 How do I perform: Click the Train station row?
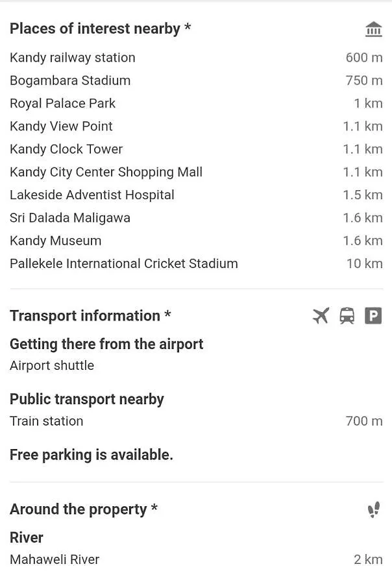pyautogui.click(x=196, y=421)
